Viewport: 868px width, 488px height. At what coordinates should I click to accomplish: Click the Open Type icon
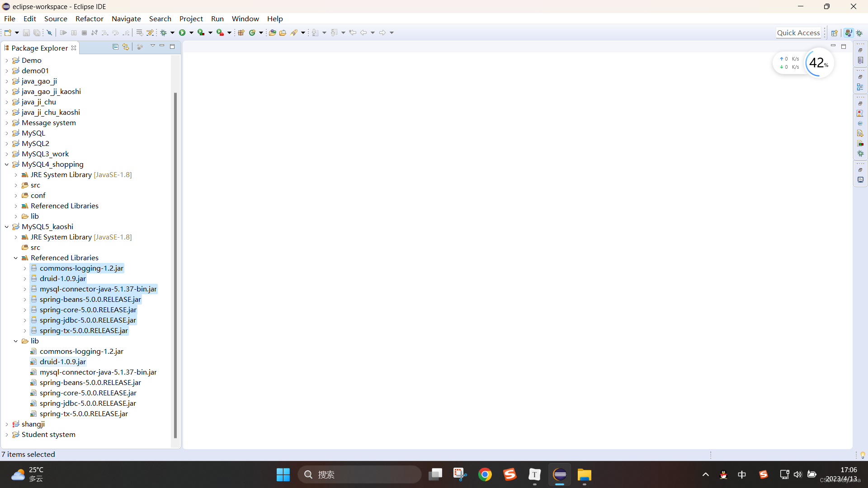pyautogui.click(x=272, y=33)
